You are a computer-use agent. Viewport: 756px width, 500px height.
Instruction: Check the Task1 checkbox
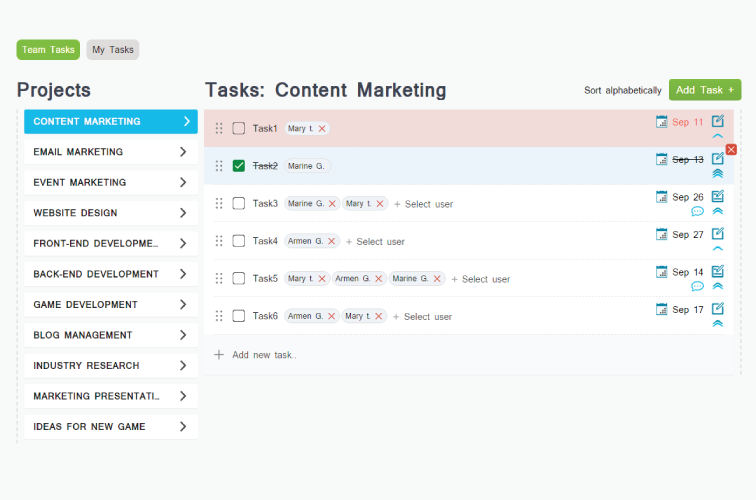pos(239,128)
